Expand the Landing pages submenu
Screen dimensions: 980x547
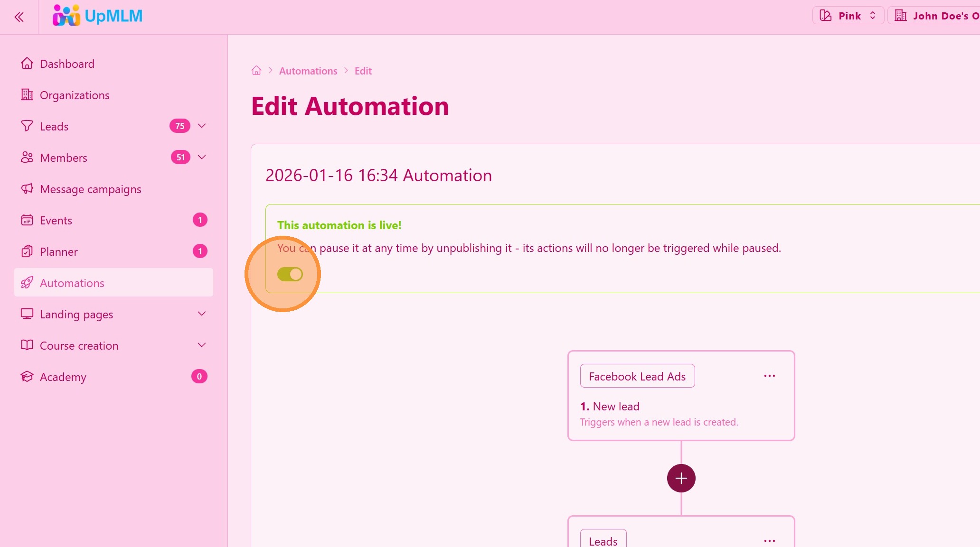pyautogui.click(x=202, y=314)
